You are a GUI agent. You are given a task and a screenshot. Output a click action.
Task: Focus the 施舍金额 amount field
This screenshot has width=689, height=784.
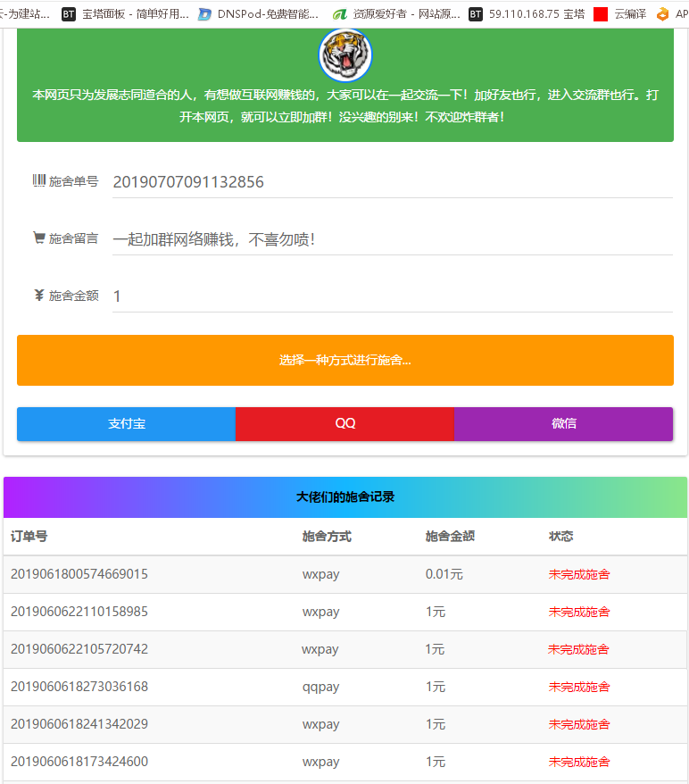click(392, 296)
